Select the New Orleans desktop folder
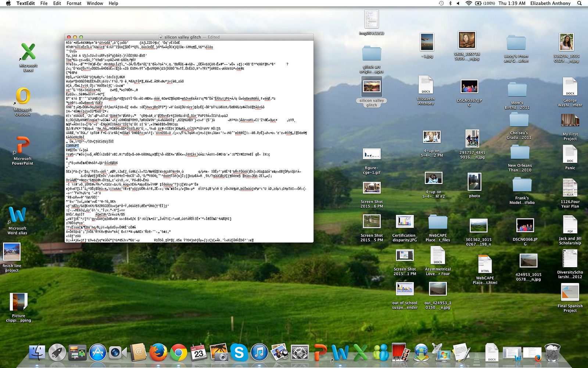 [x=520, y=153]
